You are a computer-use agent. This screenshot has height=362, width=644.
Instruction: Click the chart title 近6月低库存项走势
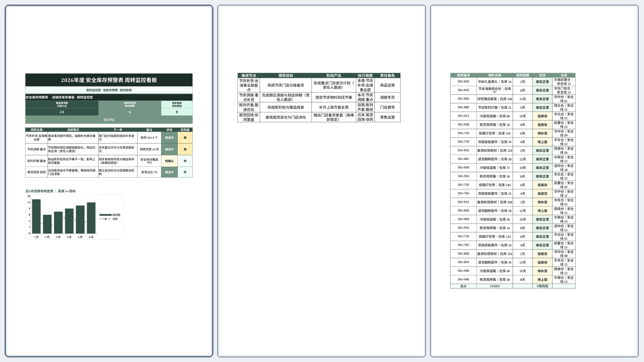click(39, 191)
